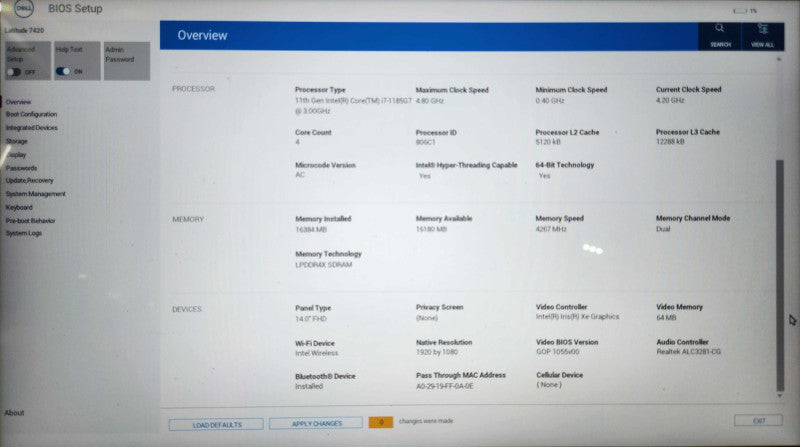
Task: Click Cellular Device (None) value
Action: coord(548,385)
